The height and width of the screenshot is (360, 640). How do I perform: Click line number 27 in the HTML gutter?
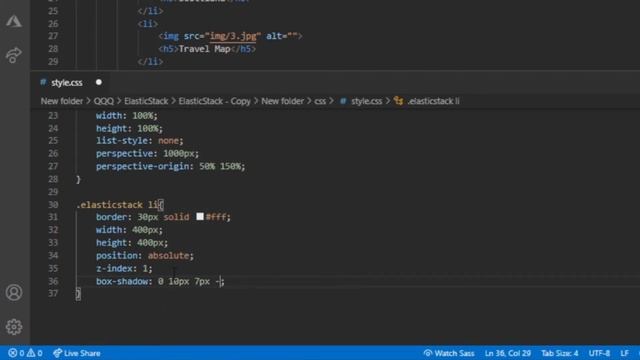(53, 36)
